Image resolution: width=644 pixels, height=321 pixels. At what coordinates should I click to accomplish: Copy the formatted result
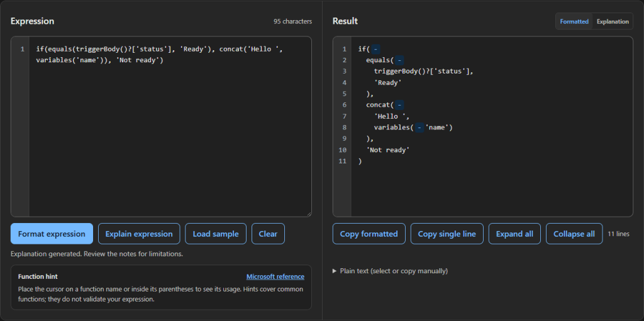tap(369, 234)
